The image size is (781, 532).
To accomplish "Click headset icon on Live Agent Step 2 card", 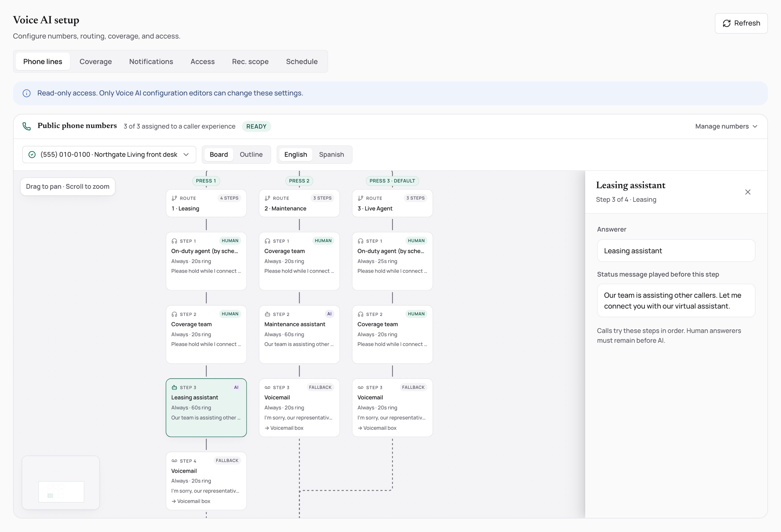I will (360, 314).
